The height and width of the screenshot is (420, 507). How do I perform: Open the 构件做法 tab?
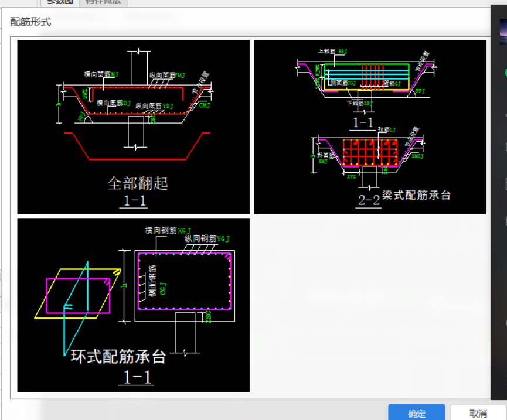(x=103, y=2)
